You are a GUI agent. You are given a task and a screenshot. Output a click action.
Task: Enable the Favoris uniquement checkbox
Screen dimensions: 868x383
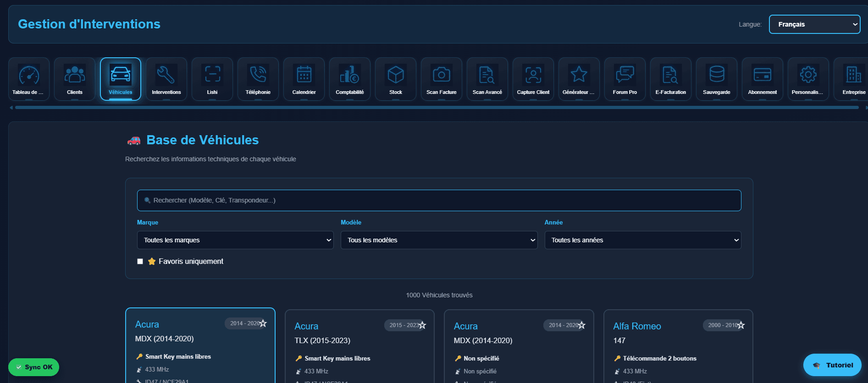tap(140, 262)
